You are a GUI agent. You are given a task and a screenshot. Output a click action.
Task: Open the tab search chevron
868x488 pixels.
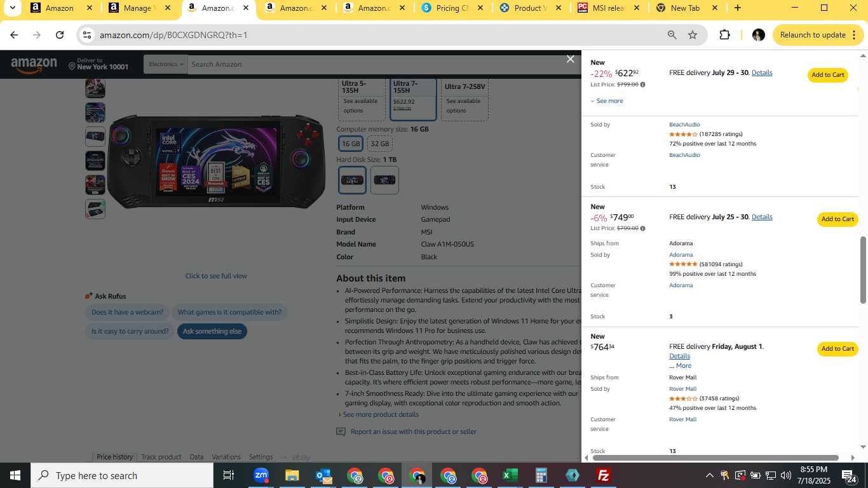[12, 8]
